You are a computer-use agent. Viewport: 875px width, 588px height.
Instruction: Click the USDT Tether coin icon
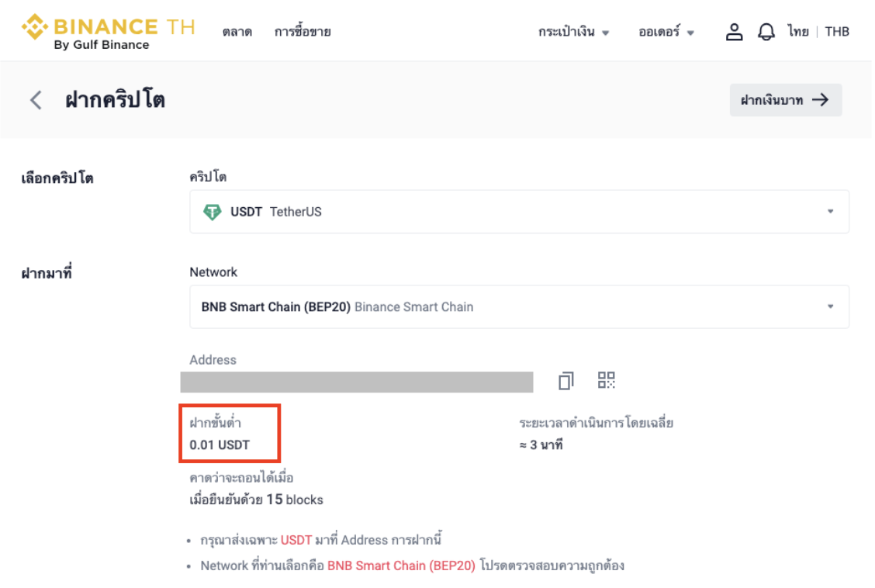point(212,212)
